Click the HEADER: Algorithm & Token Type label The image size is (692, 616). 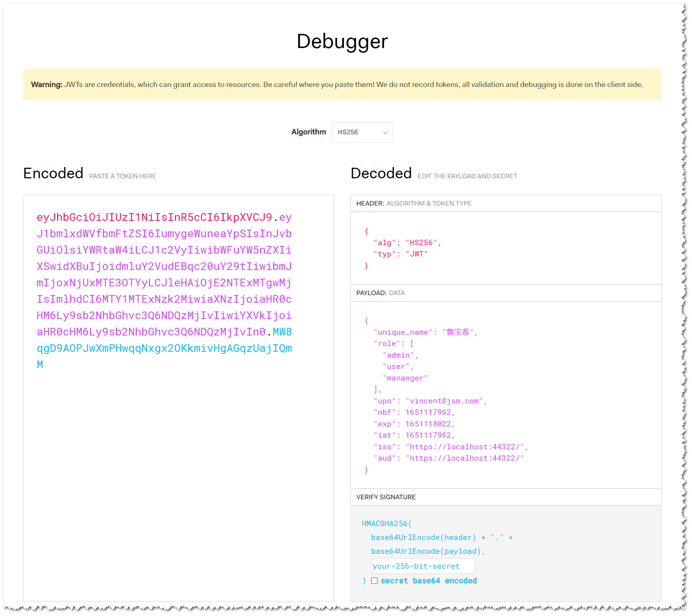coord(414,203)
